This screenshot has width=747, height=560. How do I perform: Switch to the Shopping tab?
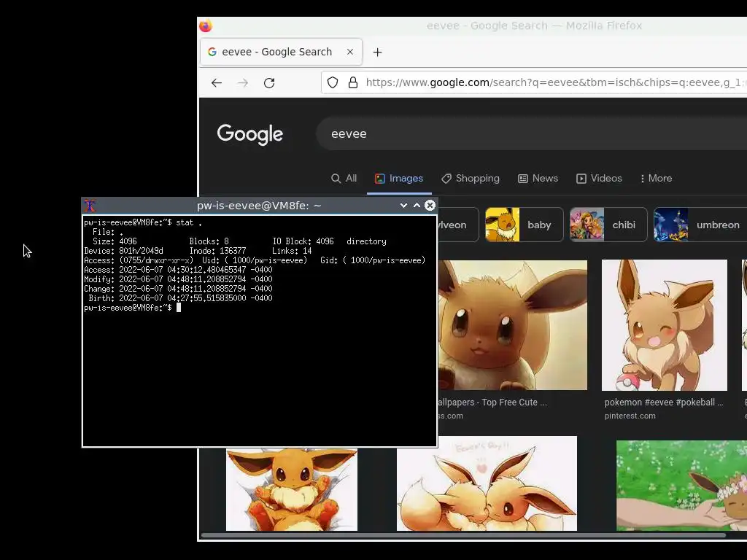[x=471, y=178]
